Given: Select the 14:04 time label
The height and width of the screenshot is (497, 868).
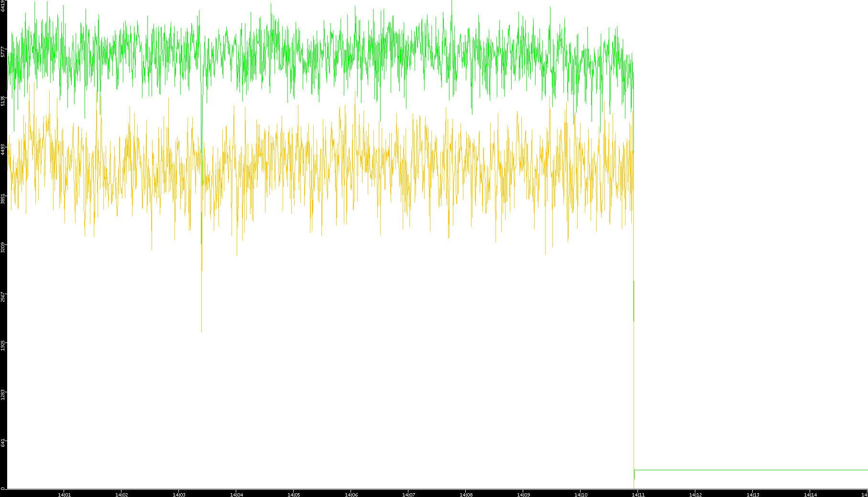Looking at the screenshot, I should [x=236, y=495].
